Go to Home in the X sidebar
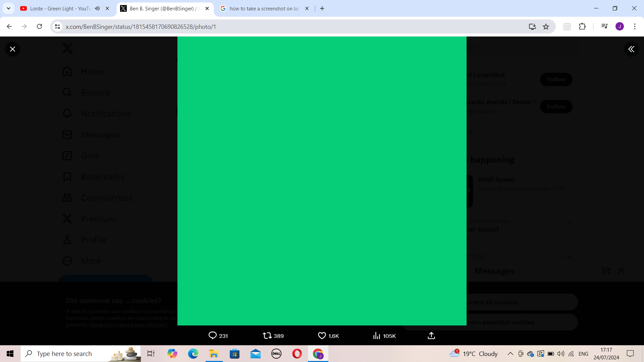 click(83, 71)
